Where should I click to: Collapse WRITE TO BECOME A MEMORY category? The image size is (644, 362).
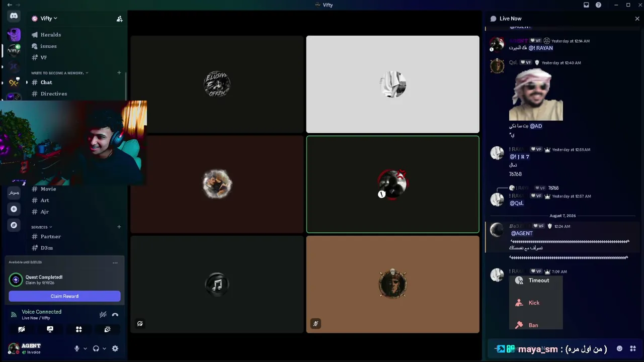coord(59,73)
